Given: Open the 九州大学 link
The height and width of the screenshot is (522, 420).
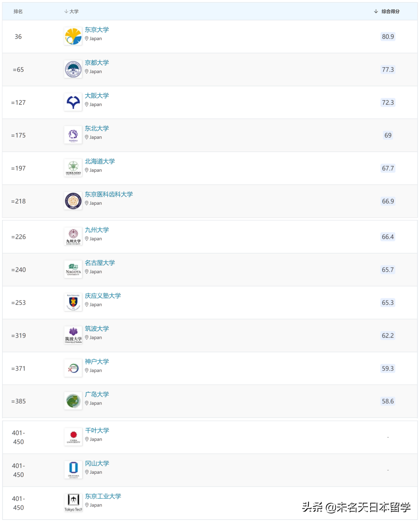Looking at the screenshot, I should click(x=97, y=230).
